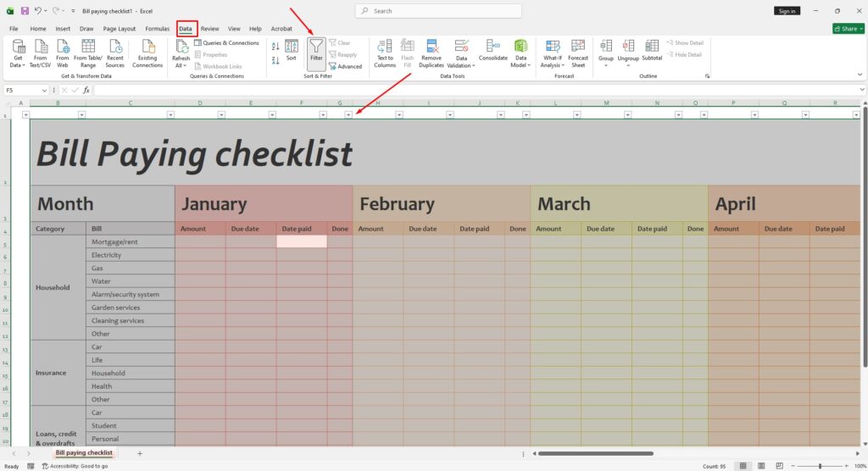The height and width of the screenshot is (471, 868).
Task: Zoom in with the plus button
Action: coord(846,466)
